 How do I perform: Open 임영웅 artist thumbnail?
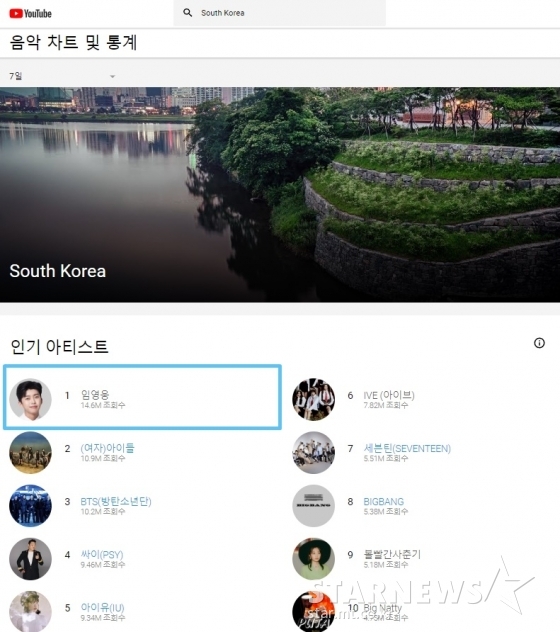coord(30,399)
